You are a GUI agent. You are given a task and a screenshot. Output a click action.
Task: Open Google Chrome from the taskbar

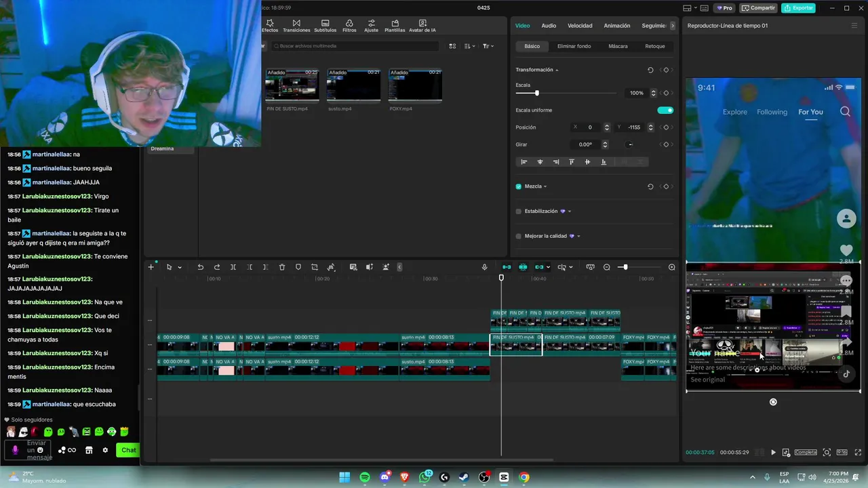524,477
